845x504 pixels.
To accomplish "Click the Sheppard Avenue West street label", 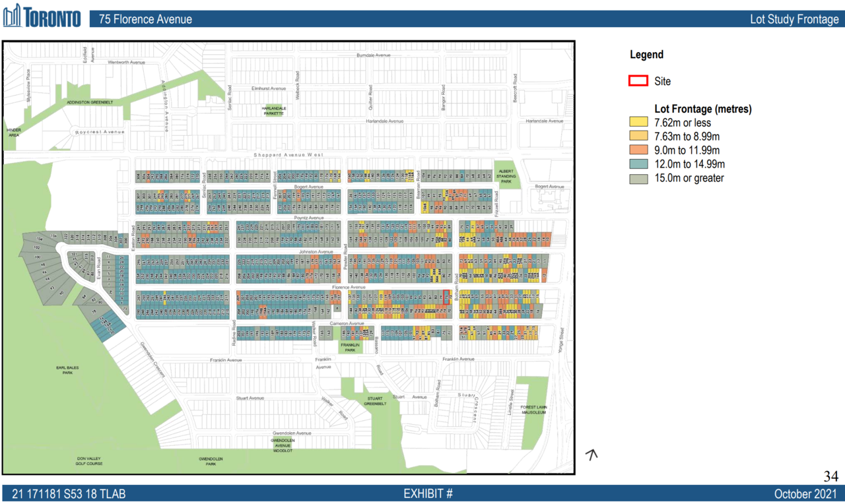I will (x=288, y=155).
